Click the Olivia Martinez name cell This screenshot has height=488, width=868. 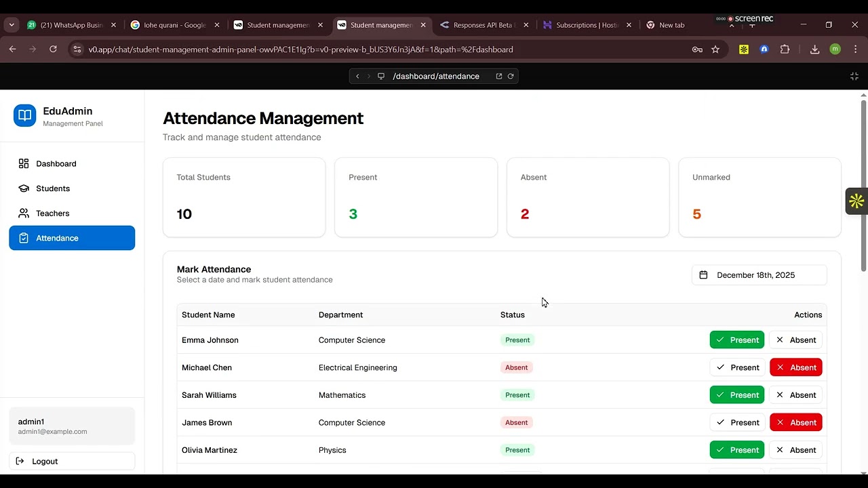click(210, 450)
